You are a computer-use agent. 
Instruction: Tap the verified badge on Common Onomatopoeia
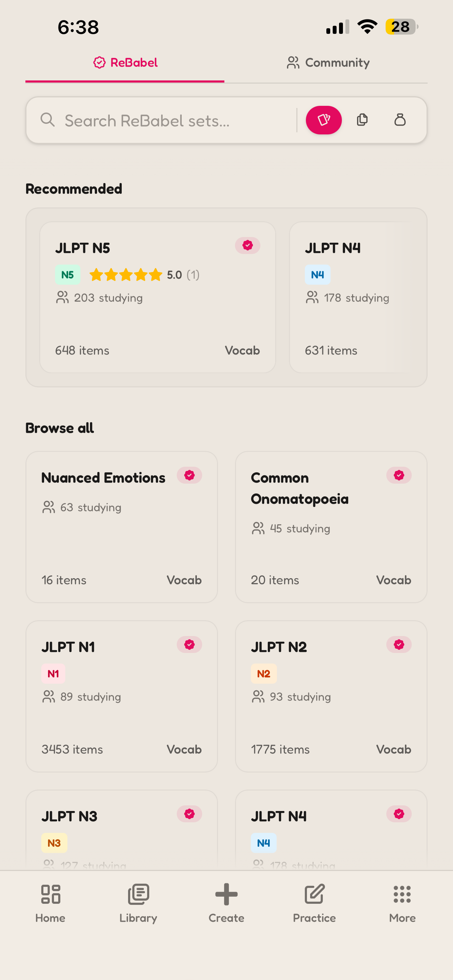pyautogui.click(x=399, y=475)
